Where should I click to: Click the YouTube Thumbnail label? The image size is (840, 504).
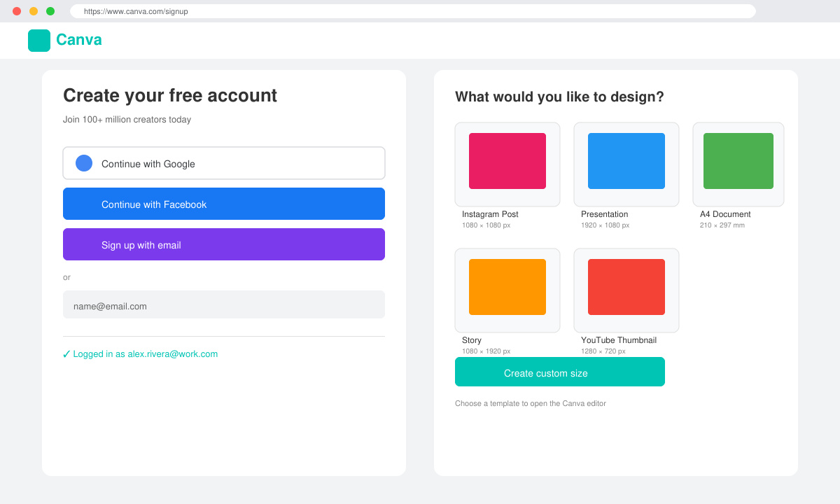tap(619, 340)
